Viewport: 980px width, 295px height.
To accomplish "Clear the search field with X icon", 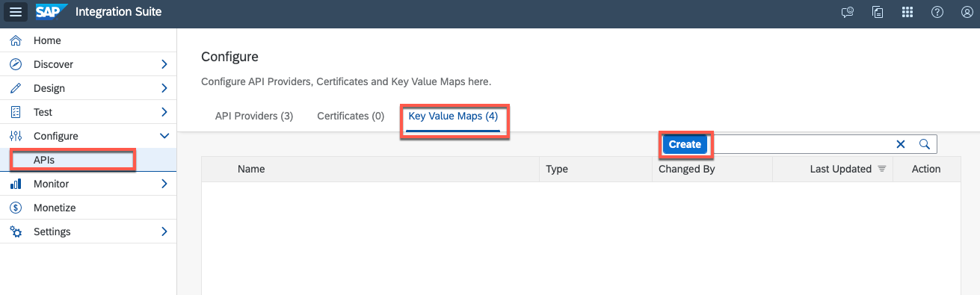I will point(901,144).
